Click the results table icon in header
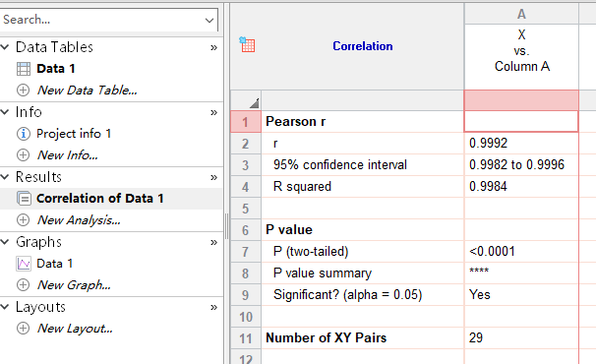The width and height of the screenshot is (596, 364). coord(247,44)
